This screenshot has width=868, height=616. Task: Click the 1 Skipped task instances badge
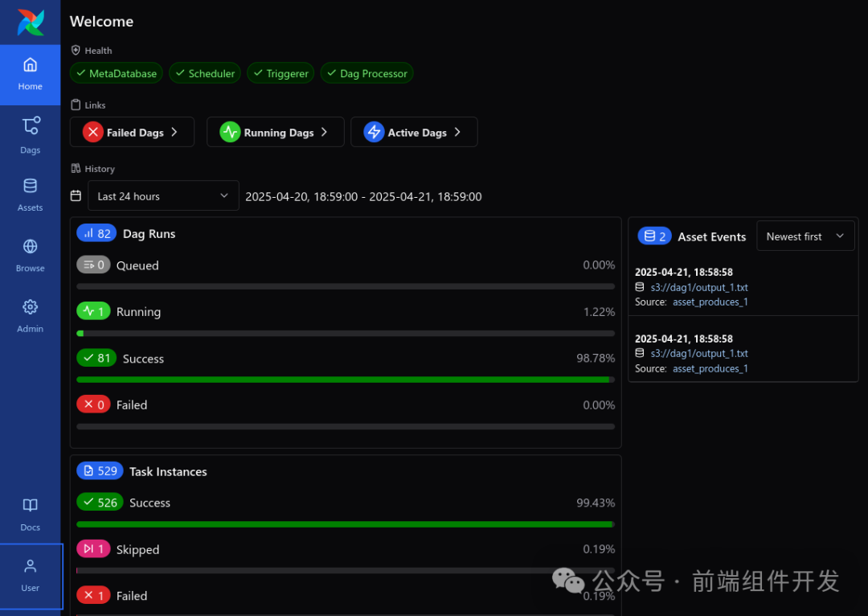[x=93, y=549]
